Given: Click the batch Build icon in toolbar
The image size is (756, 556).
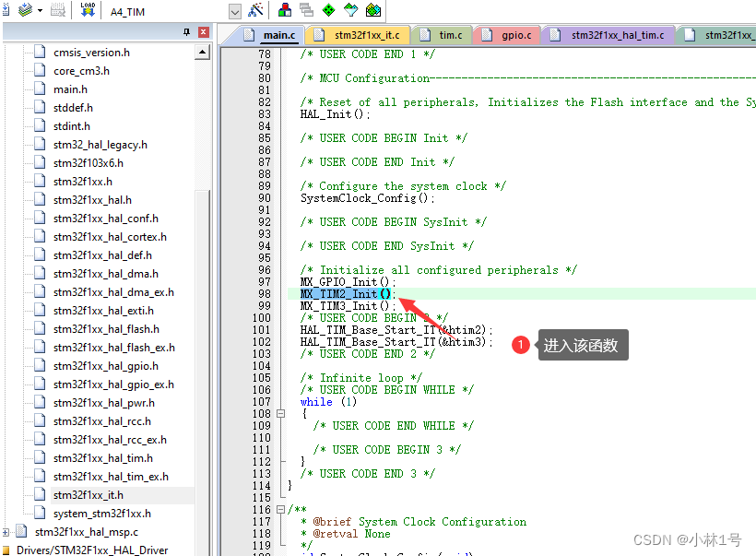Looking at the screenshot, I should coord(25,9).
